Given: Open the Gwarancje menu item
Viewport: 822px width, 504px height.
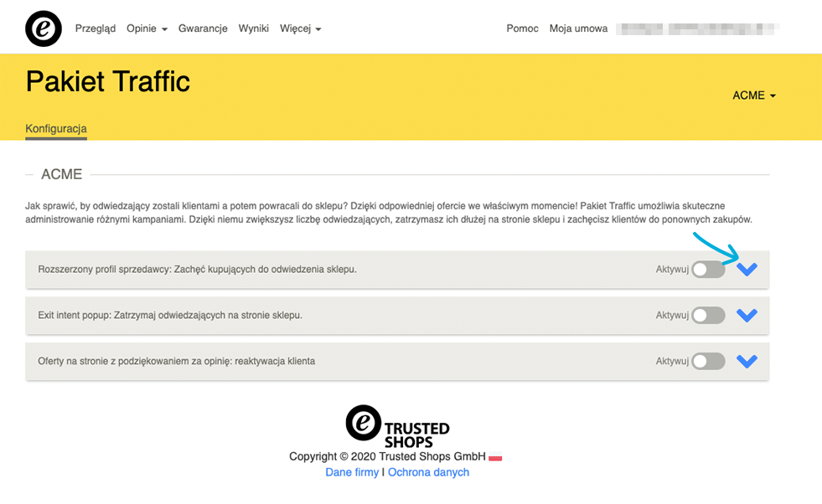Looking at the screenshot, I should pyautogui.click(x=203, y=28).
